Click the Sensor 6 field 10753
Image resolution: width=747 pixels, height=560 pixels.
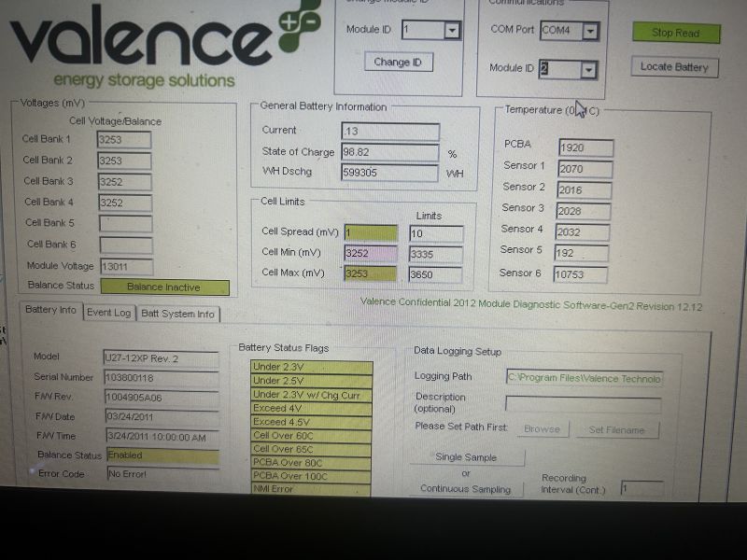pyautogui.click(x=580, y=274)
